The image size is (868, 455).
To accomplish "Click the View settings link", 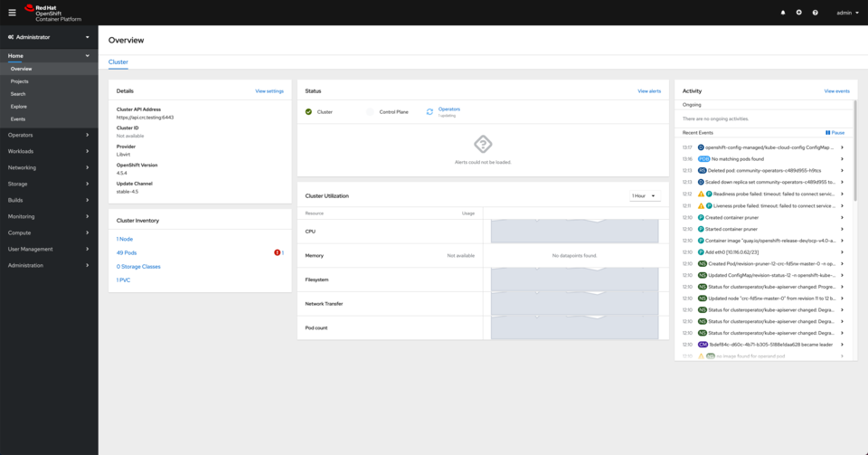I will point(269,91).
